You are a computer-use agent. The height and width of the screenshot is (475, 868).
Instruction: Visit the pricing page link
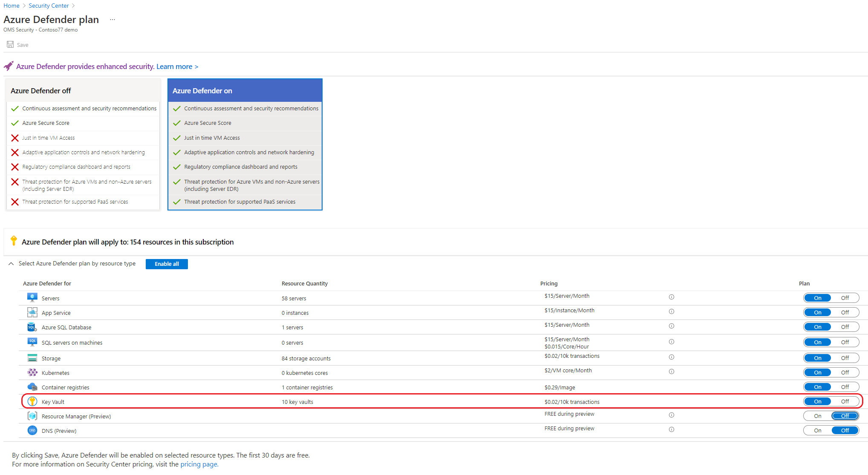pyautogui.click(x=199, y=464)
